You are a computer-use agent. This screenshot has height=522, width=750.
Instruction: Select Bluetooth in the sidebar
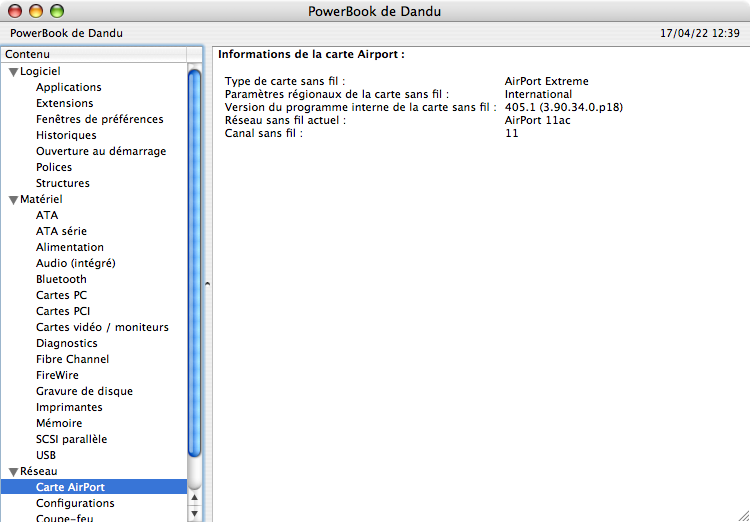pyautogui.click(x=61, y=279)
